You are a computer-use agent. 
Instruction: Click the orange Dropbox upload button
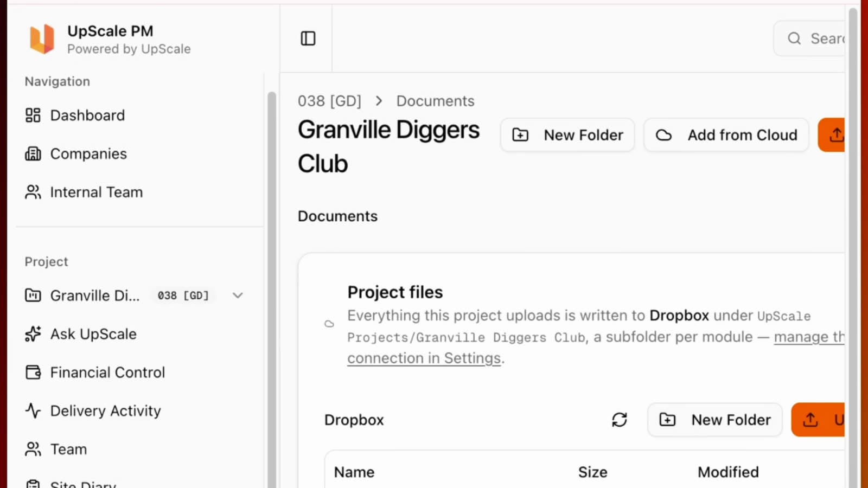(x=818, y=420)
